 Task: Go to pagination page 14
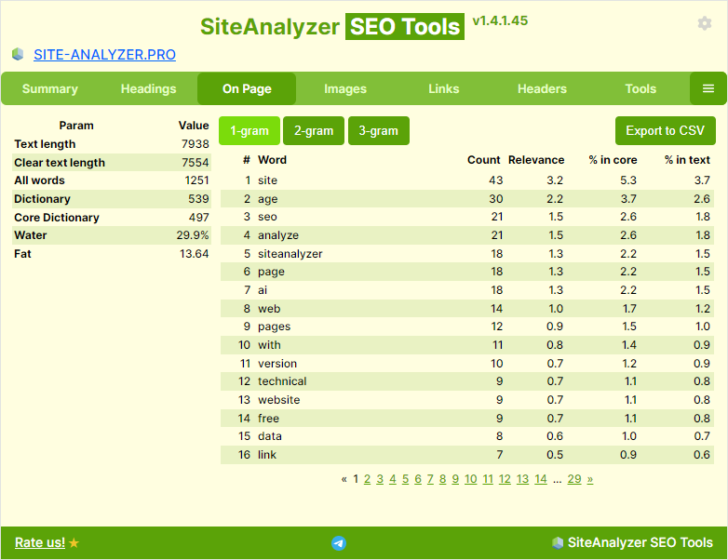pos(541,479)
